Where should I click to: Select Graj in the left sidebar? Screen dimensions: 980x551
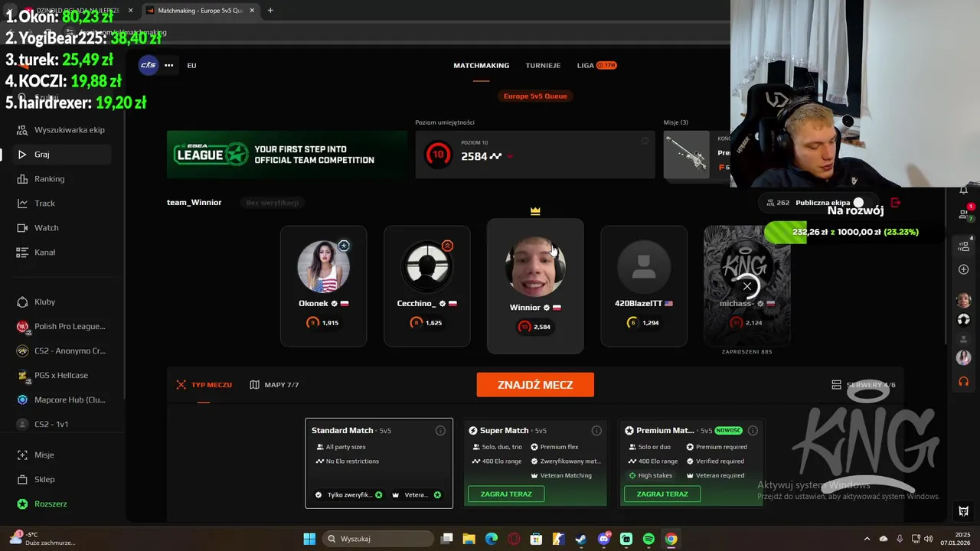(x=63, y=154)
